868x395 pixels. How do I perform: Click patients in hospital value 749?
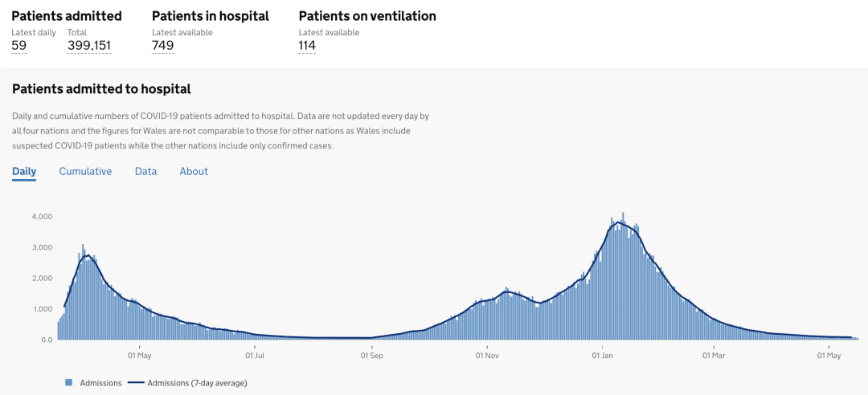(162, 46)
